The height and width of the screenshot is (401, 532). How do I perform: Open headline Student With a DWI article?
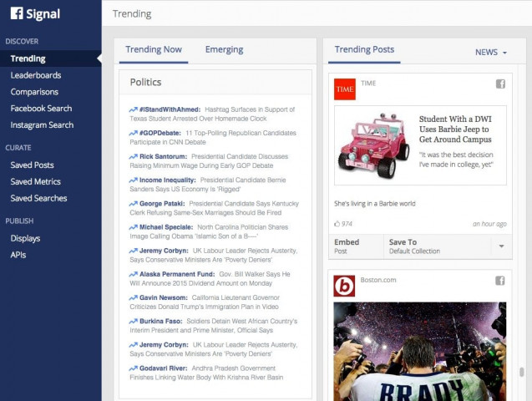455,129
